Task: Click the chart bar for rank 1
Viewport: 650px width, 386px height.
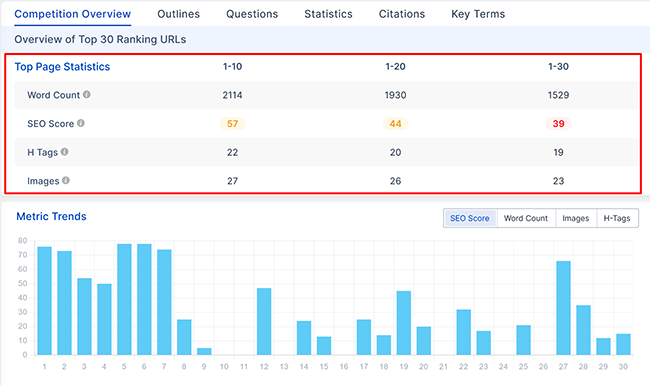Action: (44, 301)
